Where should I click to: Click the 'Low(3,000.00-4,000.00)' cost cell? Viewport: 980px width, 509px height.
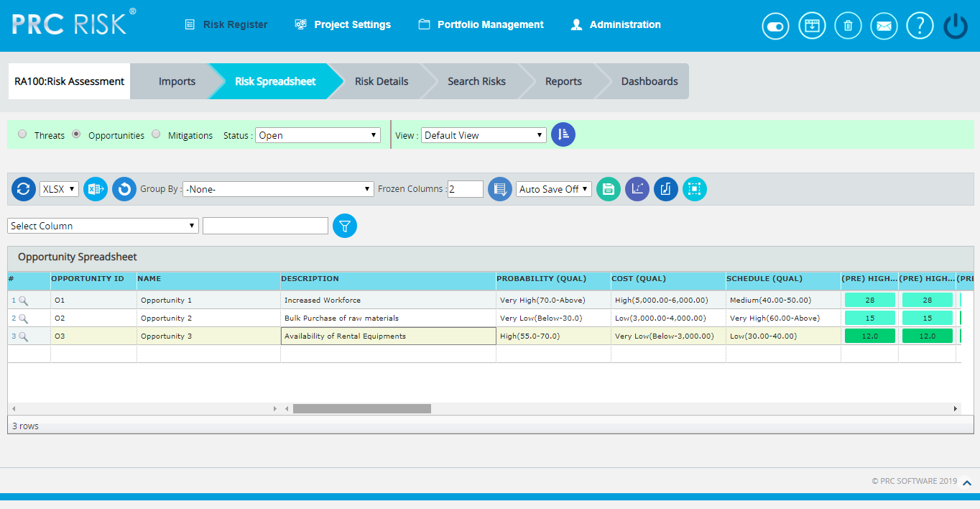pos(668,318)
